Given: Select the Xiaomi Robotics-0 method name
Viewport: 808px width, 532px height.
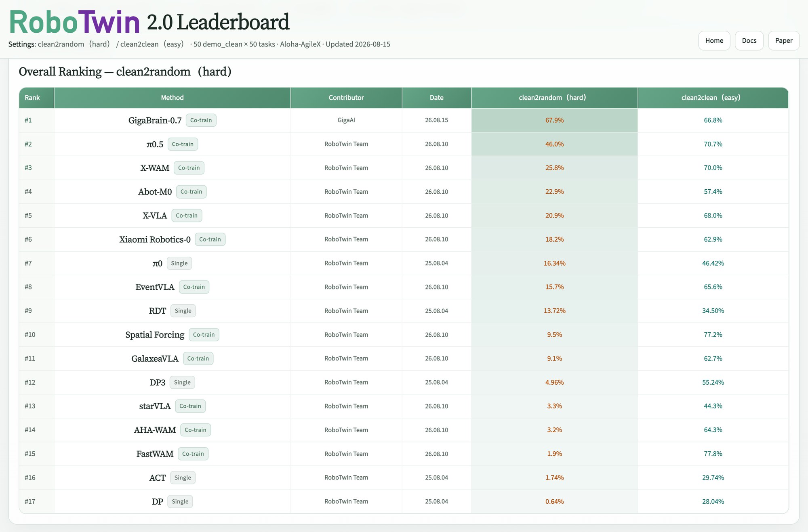Looking at the screenshot, I should [x=155, y=239].
